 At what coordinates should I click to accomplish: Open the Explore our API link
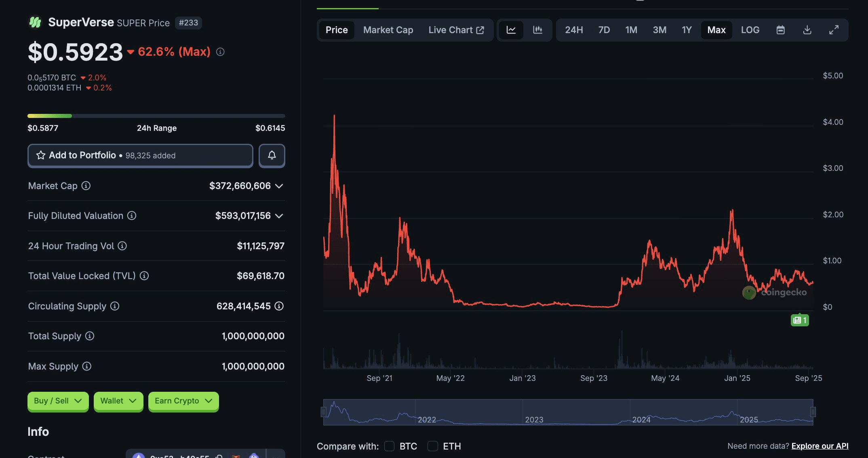tap(820, 446)
